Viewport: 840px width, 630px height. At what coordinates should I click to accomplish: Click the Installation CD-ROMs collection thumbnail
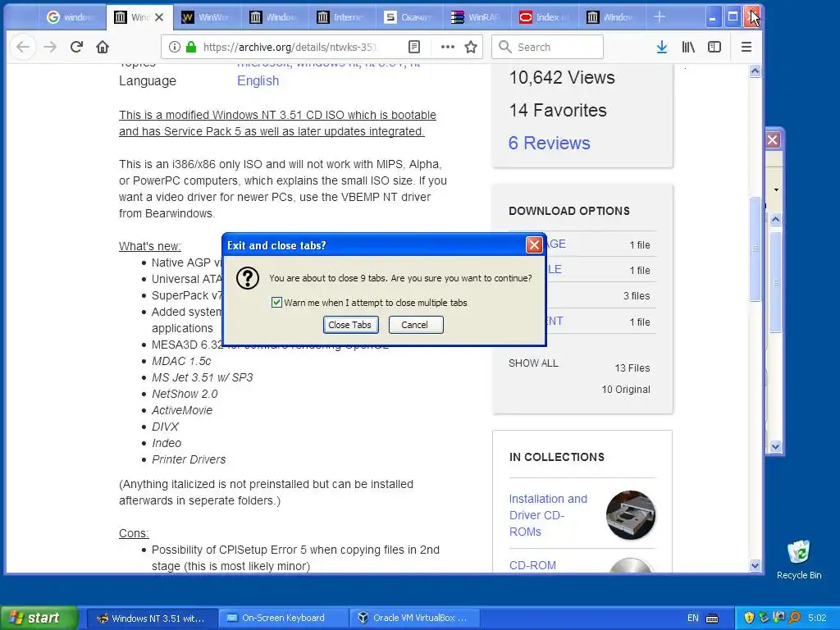631,515
